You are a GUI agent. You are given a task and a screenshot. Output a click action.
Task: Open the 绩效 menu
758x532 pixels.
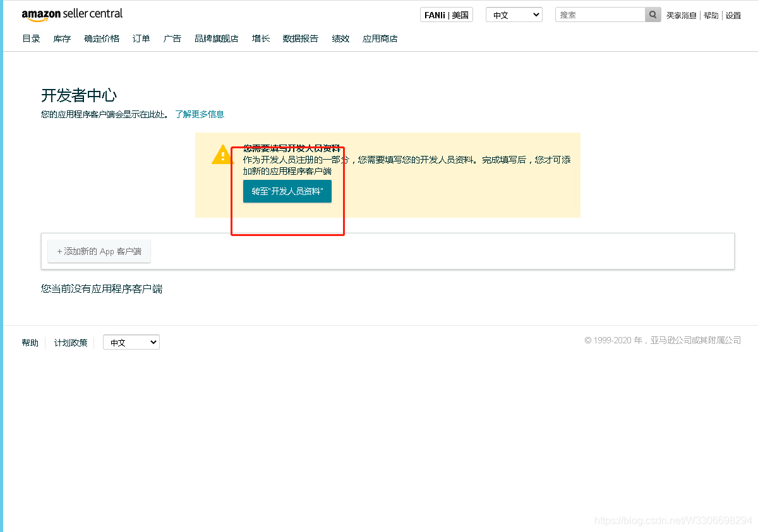(x=341, y=38)
